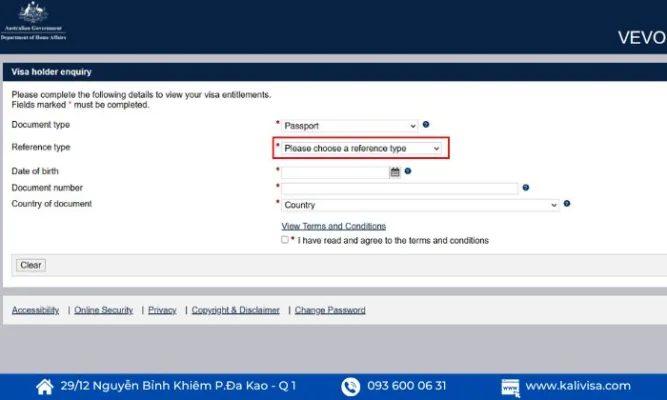The height and width of the screenshot is (400, 667).
Task: Click the 'Date of birth' label
Action: (x=35, y=171)
